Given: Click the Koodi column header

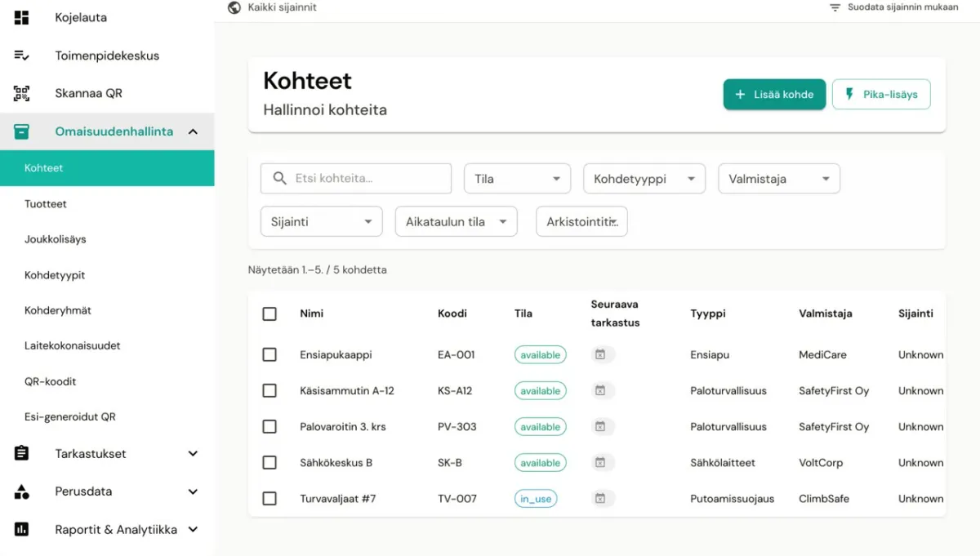Looking at the screenshot, I should (452, 314).
